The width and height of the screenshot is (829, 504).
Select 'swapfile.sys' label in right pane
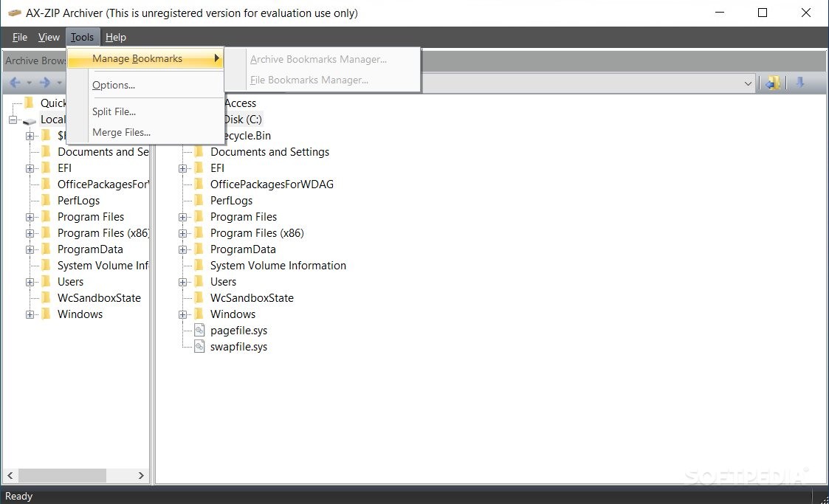[238, 347]
